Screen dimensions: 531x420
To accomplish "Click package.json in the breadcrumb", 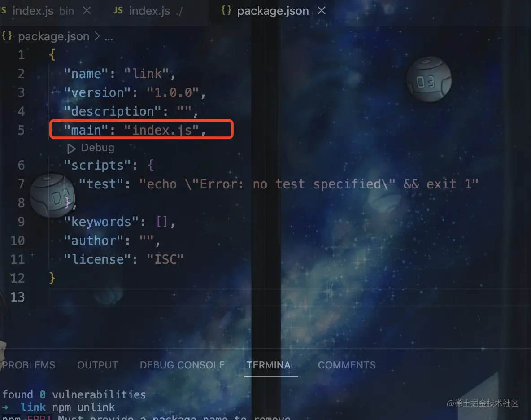I will pyautogui.click(x=53, y=36).
